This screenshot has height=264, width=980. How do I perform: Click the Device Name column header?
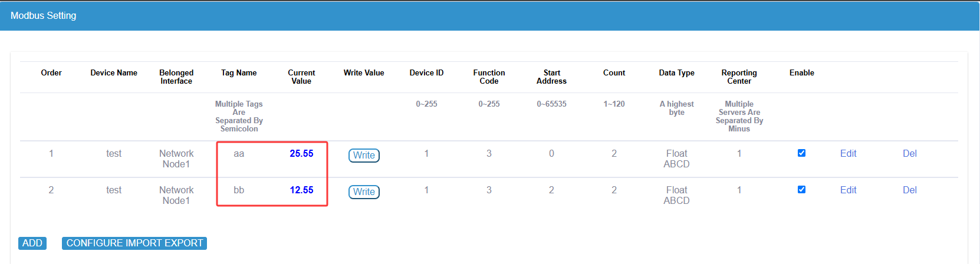click(x=114, y=72)
